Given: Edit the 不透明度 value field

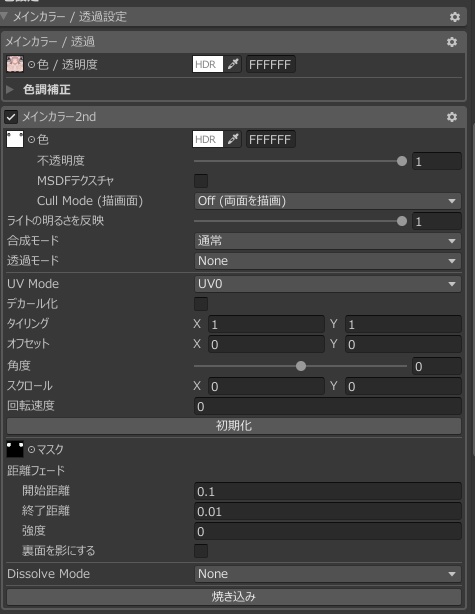Looking at the screenshot, I should coord(437,161).
